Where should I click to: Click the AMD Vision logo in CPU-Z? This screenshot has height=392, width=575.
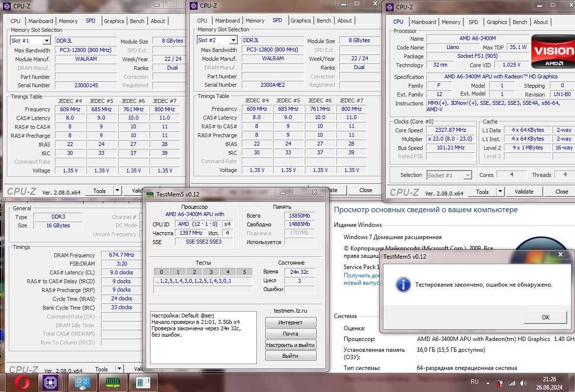pyautogui.click(x=553, y=52)
